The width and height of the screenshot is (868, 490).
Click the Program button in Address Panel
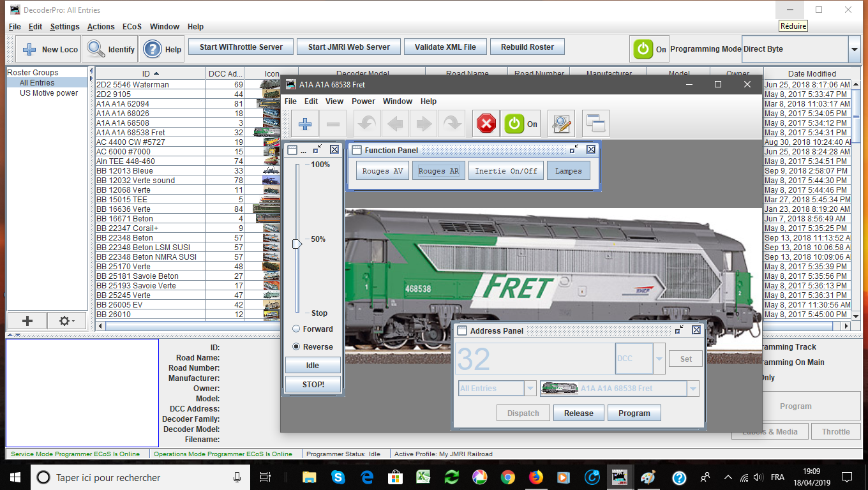point(634,413)
